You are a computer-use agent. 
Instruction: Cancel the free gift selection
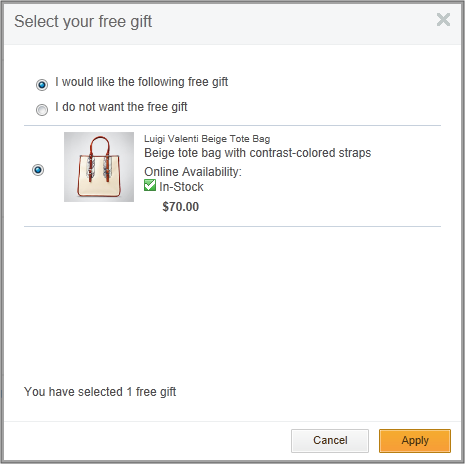(x=330, y=441)
